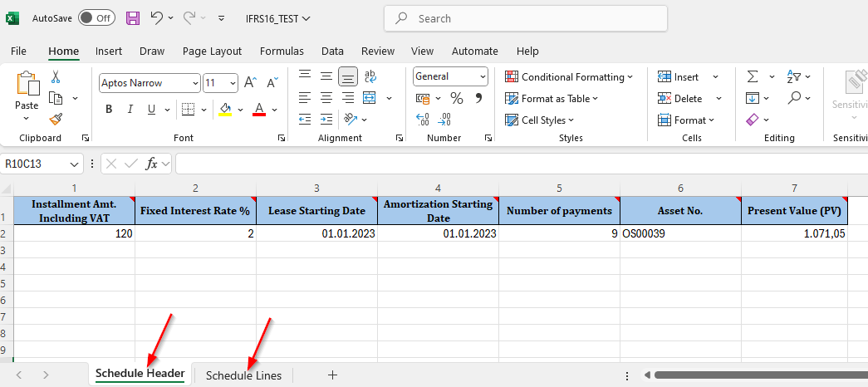Click the Cut scissors icon
The image size is (868, 387).
coord(56,76)
